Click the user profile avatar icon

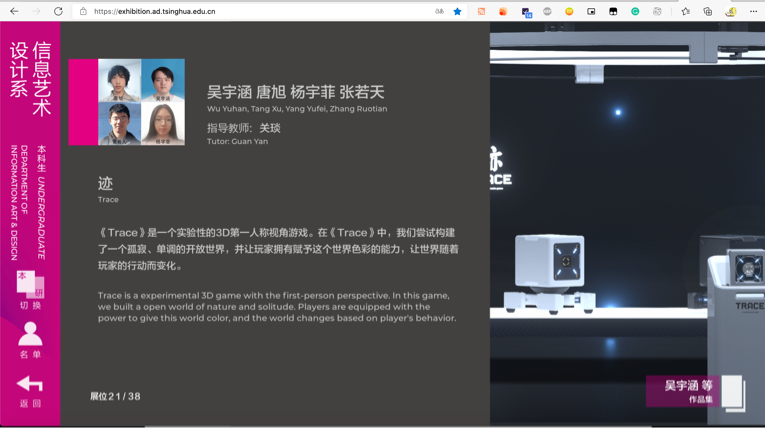(731, 12)
